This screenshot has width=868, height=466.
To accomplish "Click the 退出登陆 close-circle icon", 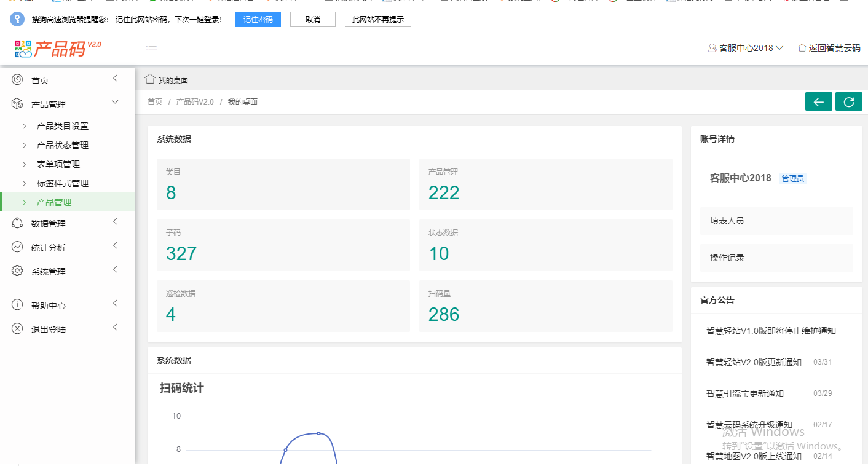I will click(x=17, y=329).
